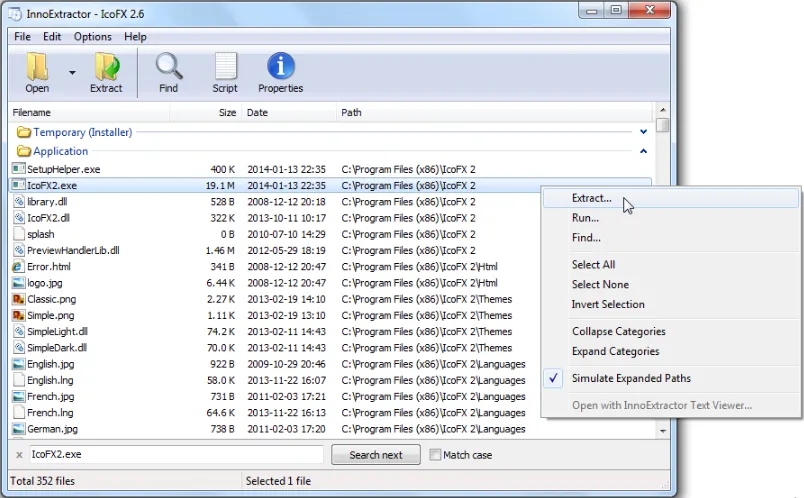Open the File menu
Screen dimensions: 804x498
22,37
